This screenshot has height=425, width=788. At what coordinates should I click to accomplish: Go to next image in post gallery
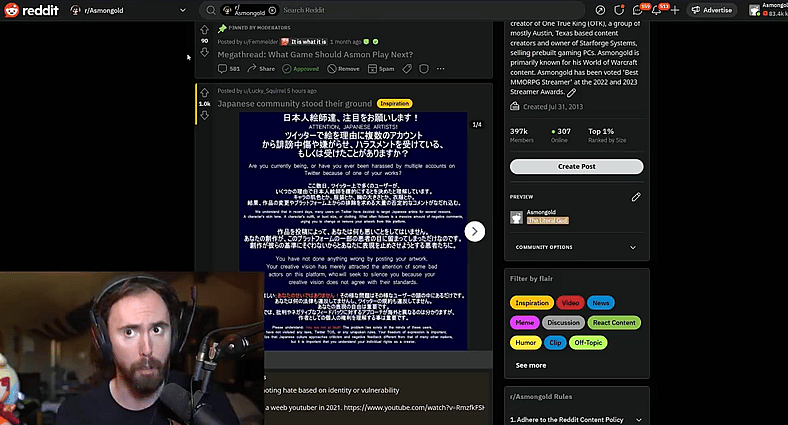[x=474, y=232]
